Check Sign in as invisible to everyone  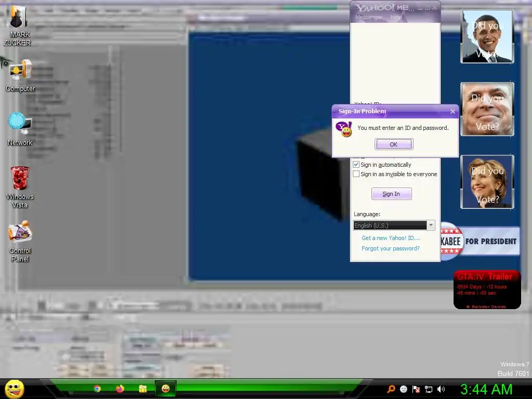point(356,174)
